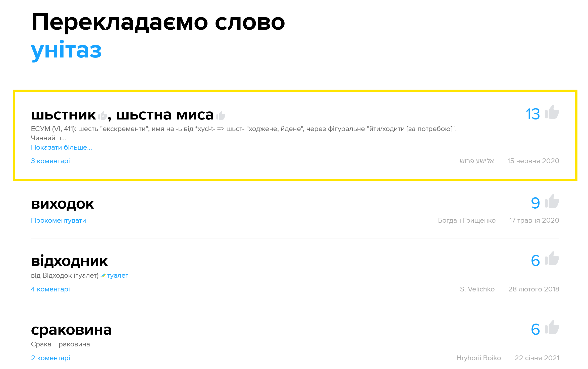Expand description via Показати більше
588x369 pixels.
pyautogui.click(x=61, y=147)
